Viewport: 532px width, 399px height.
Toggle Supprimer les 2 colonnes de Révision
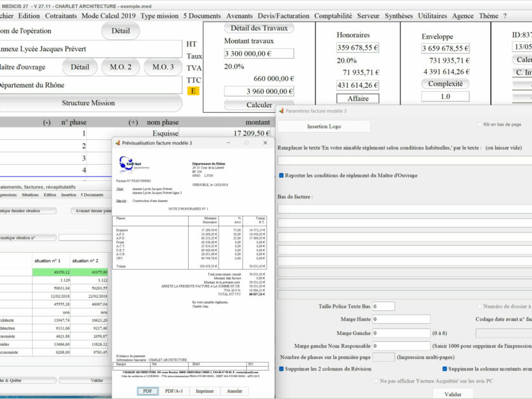pyautogui.click(x=281, y=369)
